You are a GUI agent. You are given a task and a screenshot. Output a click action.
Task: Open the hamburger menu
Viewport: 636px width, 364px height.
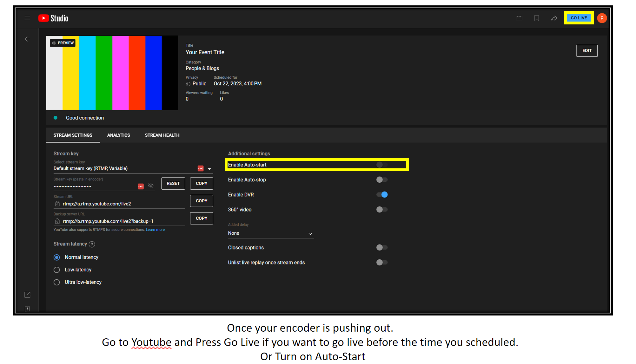click(27, 18)
